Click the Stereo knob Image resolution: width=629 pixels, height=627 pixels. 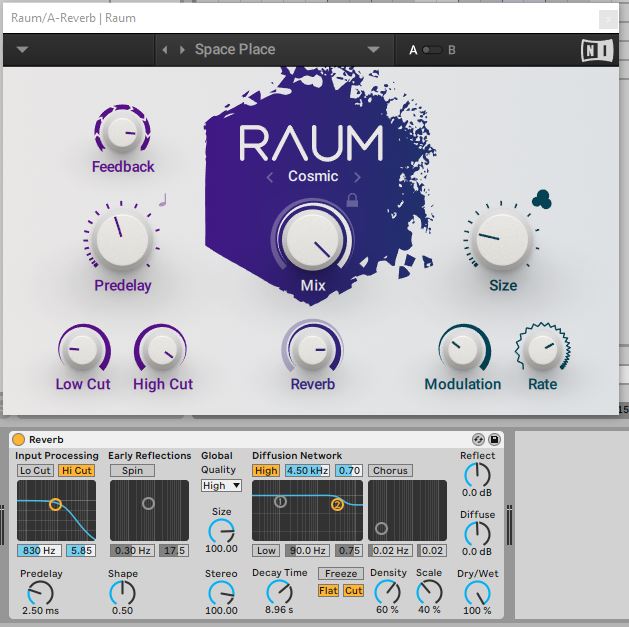pos(221,593)
